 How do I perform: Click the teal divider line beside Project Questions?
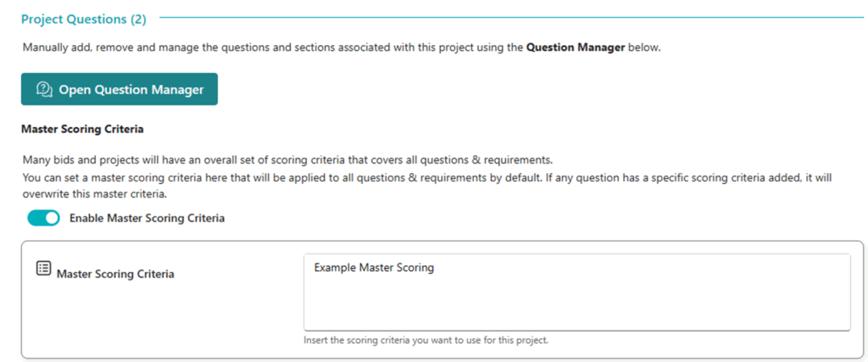509,17
